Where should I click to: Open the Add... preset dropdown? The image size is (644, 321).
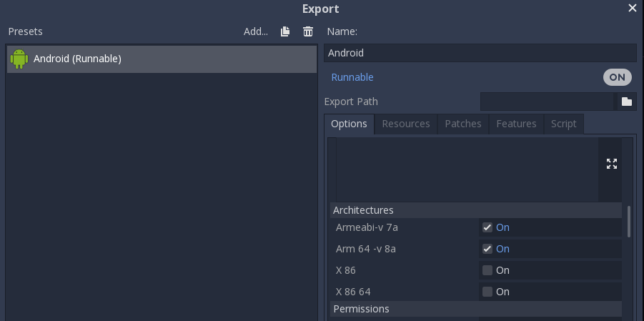pyautogui.click(x=256, y=31)
